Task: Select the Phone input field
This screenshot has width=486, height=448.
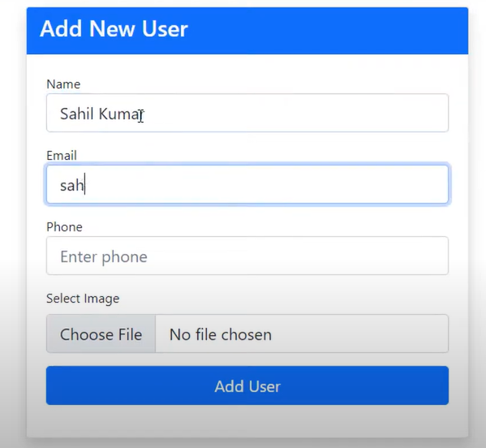Action: pyautogui.click(x=247, y=256)
